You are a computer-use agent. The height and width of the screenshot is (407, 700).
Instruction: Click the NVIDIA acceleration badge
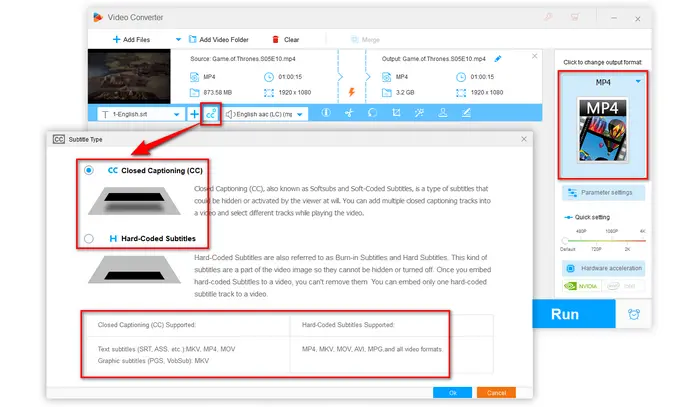pyautogui.click(x=581, y=286)
